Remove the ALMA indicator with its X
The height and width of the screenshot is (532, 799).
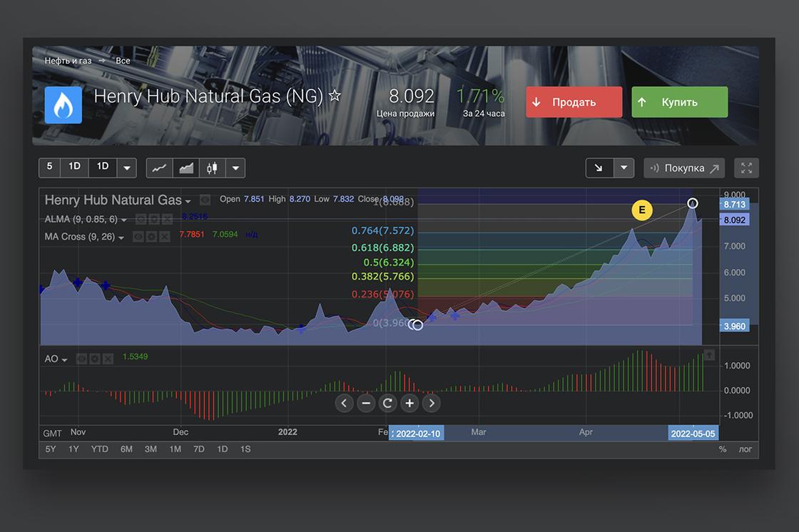167,220
